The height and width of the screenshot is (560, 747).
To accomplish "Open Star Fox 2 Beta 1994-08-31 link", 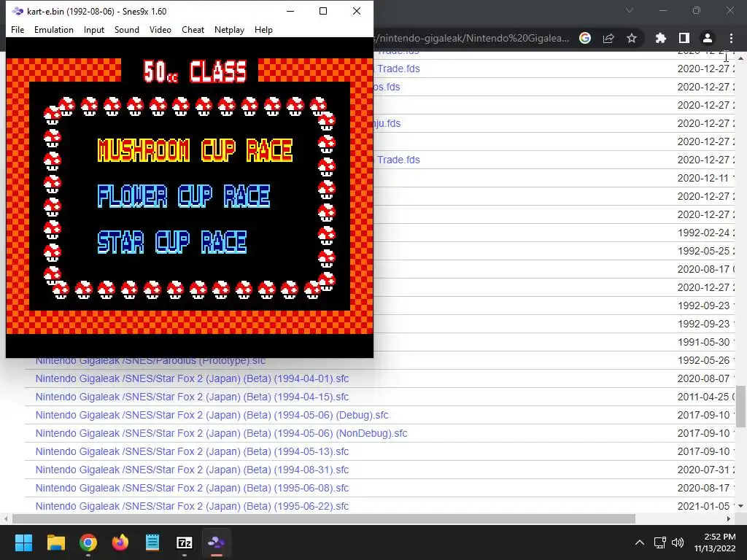I will (x=192, y=470).
